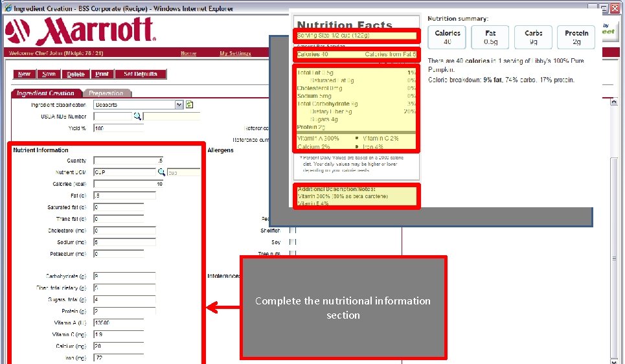Click the 'Nutrient Information' heading
Viewport: 625px width, 364px height.
(41, 150)
